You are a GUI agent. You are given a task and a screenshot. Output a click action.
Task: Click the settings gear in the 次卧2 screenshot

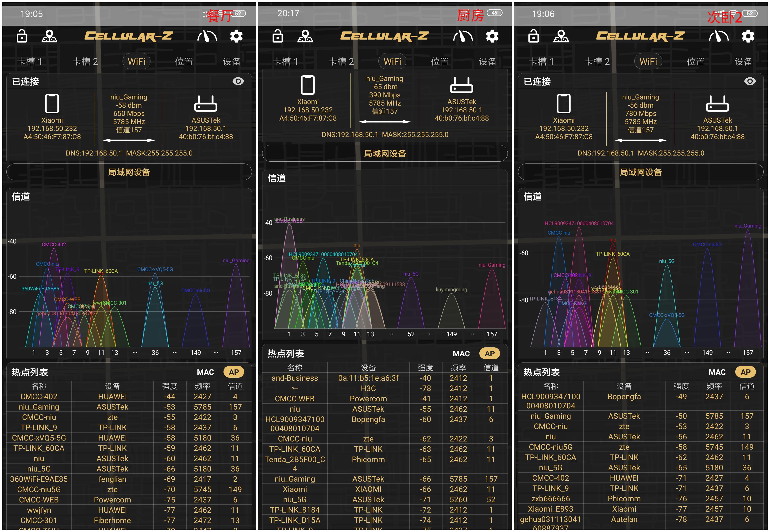pyautogui.click(x=748, y=36)
